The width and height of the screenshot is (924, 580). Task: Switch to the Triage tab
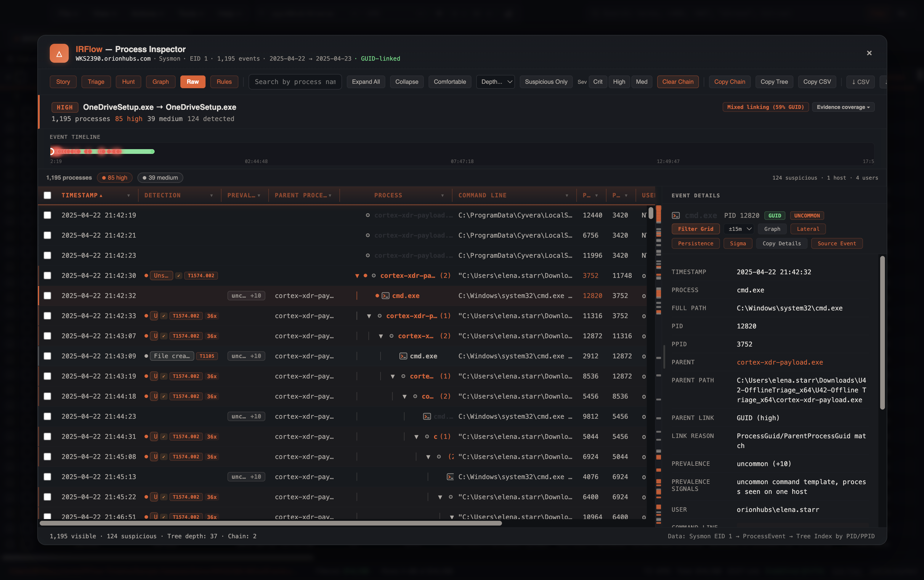point(96,82)
